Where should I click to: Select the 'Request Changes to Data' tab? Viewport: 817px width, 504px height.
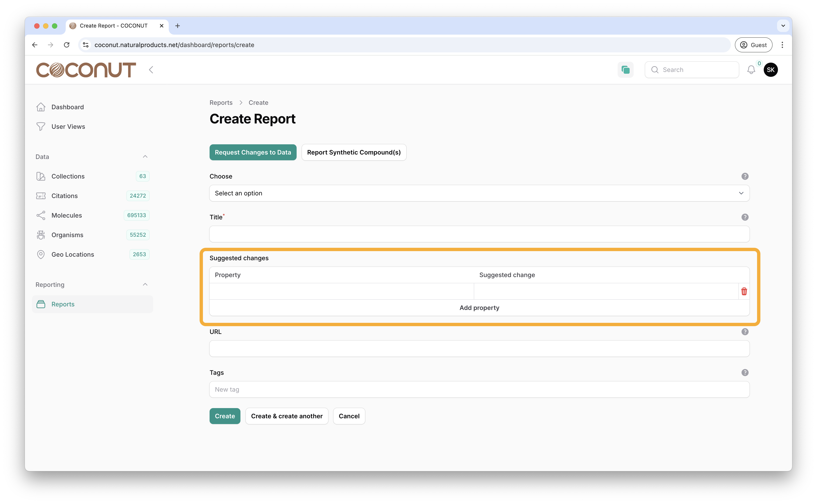(x=253, y=152)
